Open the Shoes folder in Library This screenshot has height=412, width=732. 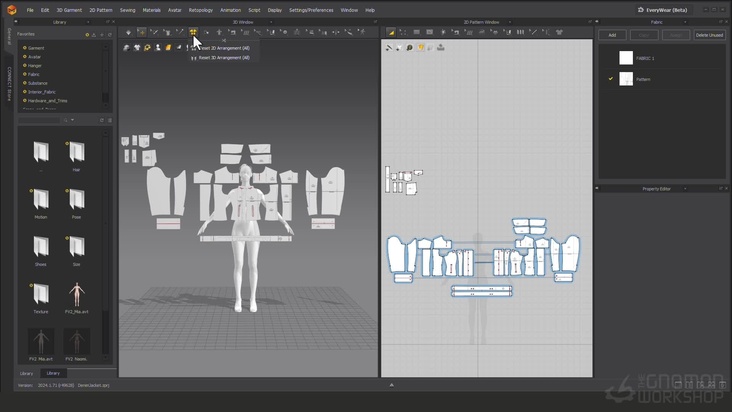pos(41,246)
